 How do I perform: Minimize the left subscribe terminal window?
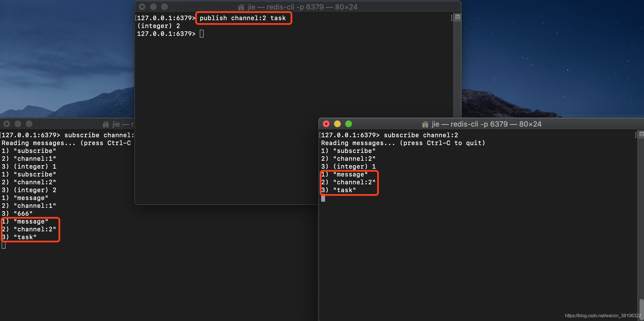point(18,124)
